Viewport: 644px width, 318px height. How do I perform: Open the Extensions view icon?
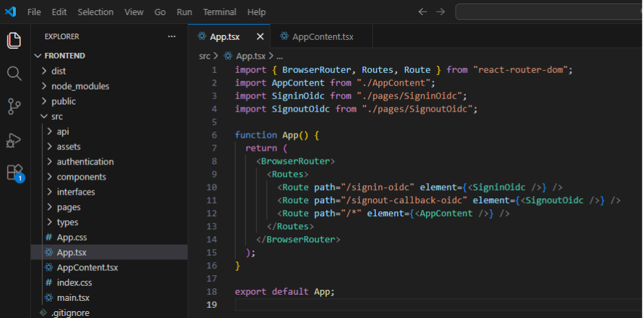[14, 172]
